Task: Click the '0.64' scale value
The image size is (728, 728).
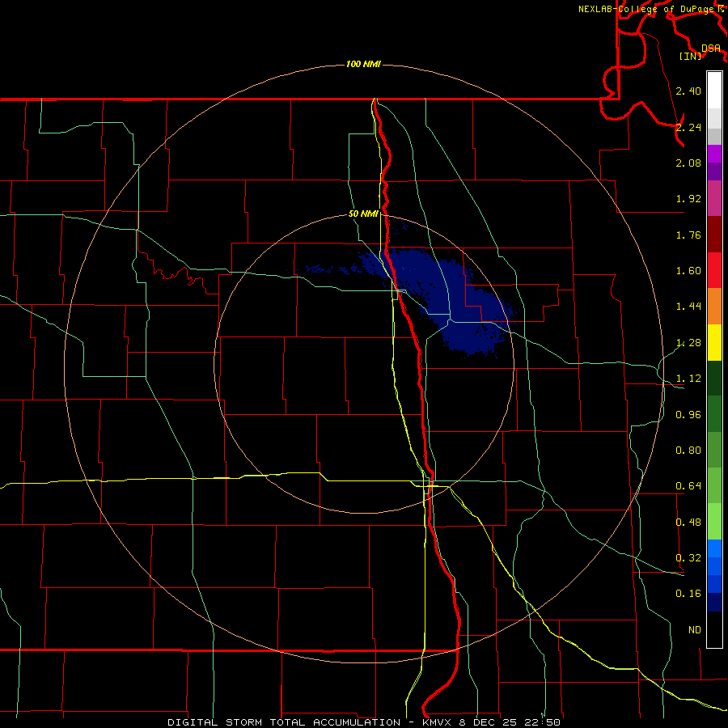Action: click(688, 486)
